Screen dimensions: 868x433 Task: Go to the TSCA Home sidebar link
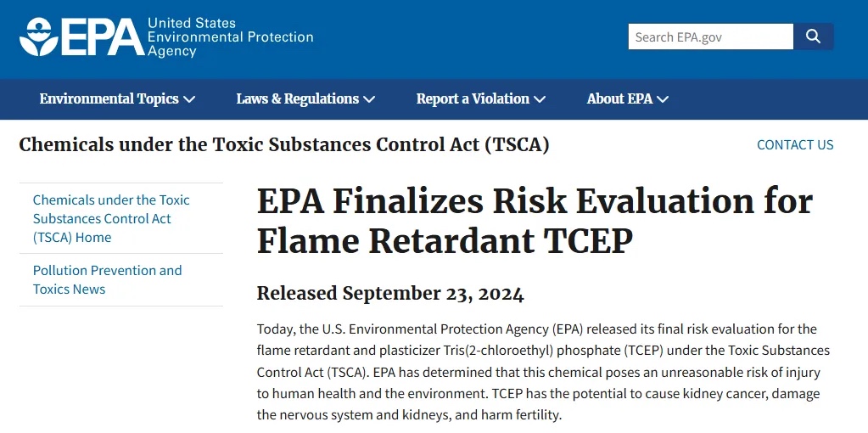(x=111, y=219)
